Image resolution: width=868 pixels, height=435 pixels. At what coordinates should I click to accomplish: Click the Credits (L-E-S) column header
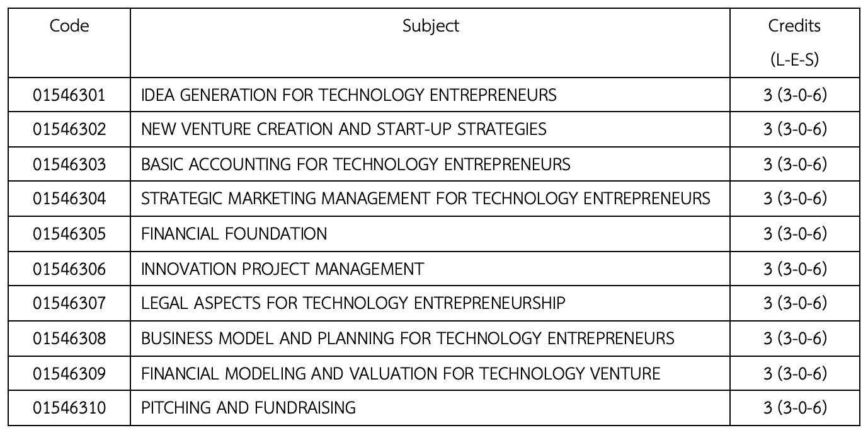(794, 42)
